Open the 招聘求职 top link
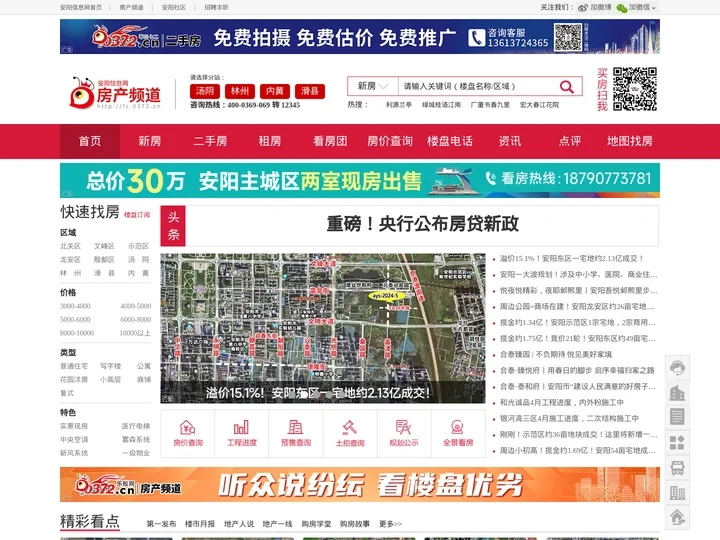The height and width of the screenshot is (540, 720). tap(216, 7)
